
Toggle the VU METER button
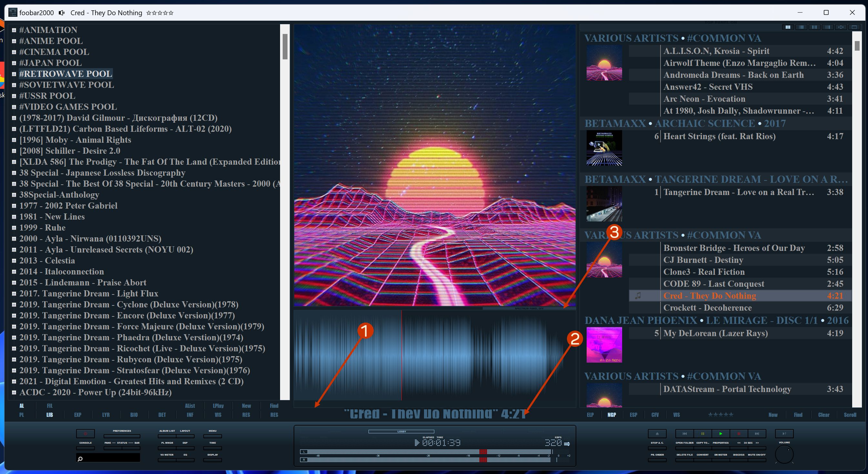167,460
